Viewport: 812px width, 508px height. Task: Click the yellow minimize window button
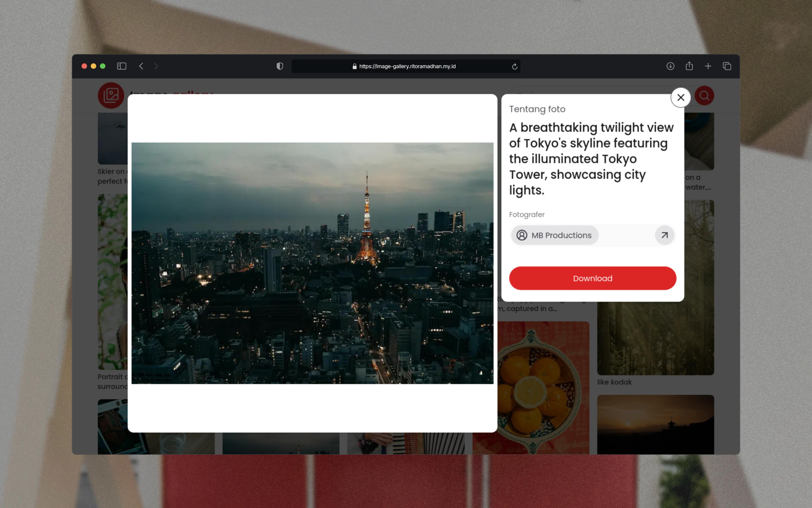pyautogui.click(x=93, y=66)
